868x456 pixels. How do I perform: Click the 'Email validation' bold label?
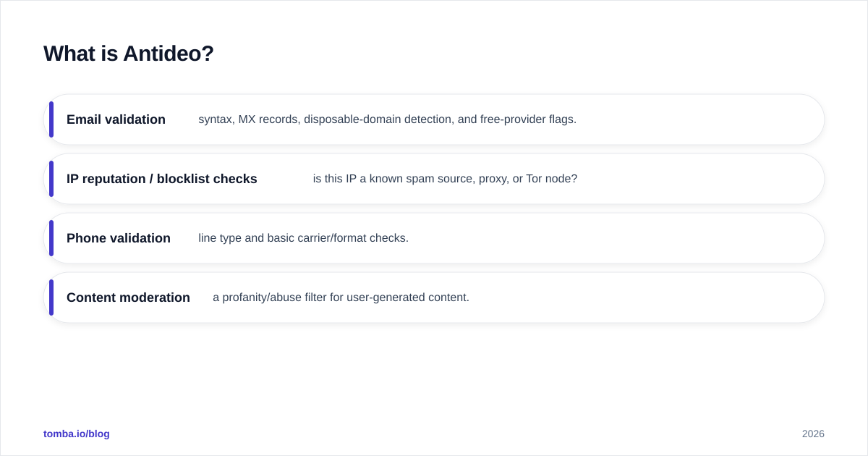(116, 119)
